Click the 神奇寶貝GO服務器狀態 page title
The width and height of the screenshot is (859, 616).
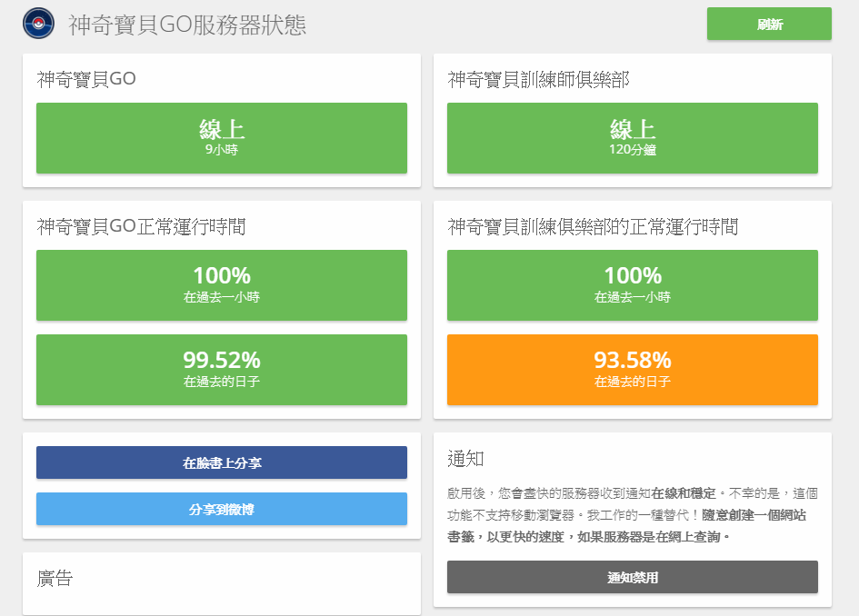[x=187, y=25]
